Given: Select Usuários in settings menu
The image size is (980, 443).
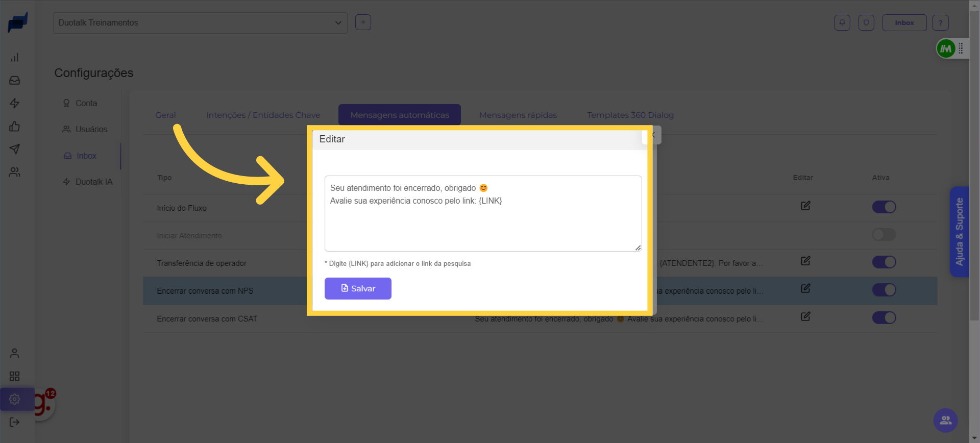Looking at the screenshot, I should [x=91, y=130].
